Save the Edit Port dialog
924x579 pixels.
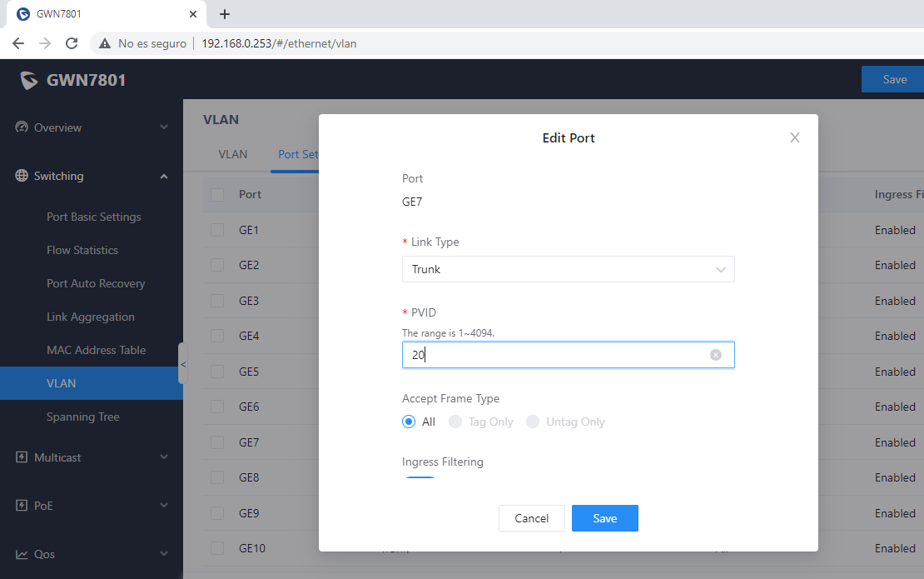604,518
